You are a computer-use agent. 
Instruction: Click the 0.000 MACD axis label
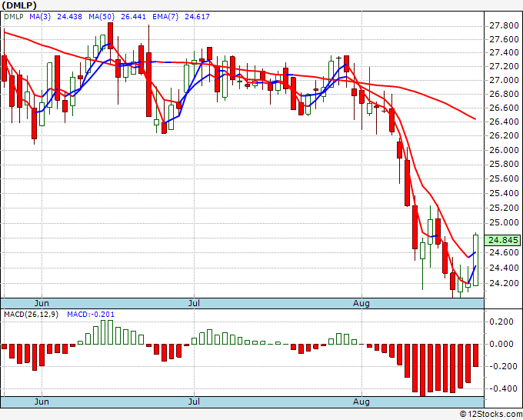coord(501,344)
